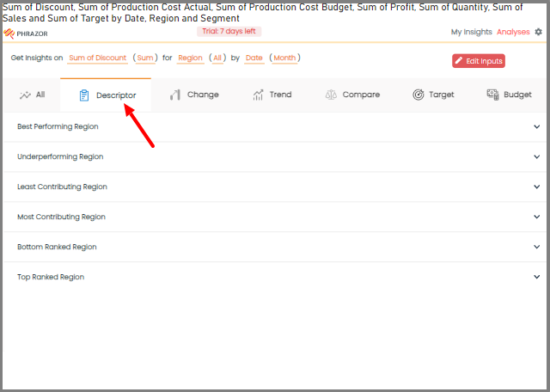Click the Descriptor clipboard icon
This screenshot has width=550, height=392.
pyautogui.click(x=84, y=95)
